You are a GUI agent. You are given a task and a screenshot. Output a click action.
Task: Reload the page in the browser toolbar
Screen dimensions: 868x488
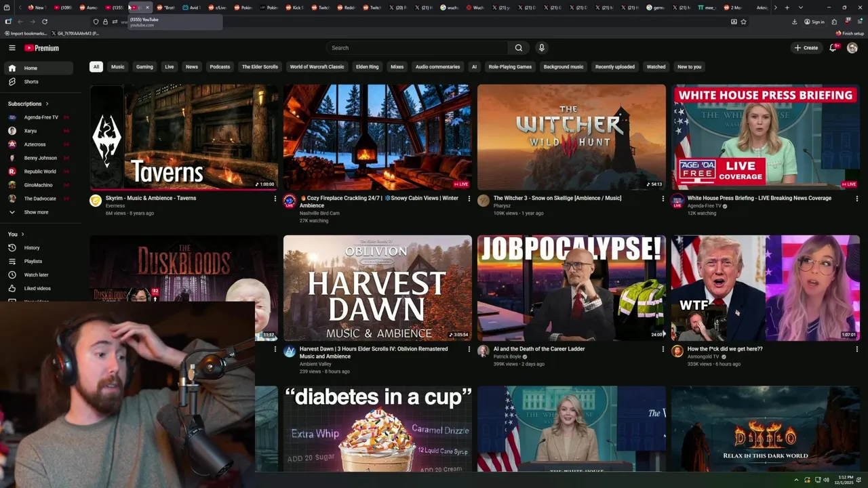point(45,22)
